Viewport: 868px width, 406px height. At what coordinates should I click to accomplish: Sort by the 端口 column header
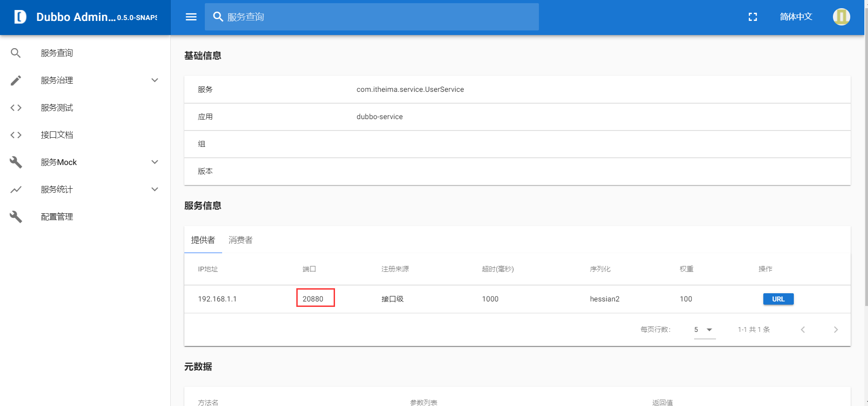(x=310, y=269)
